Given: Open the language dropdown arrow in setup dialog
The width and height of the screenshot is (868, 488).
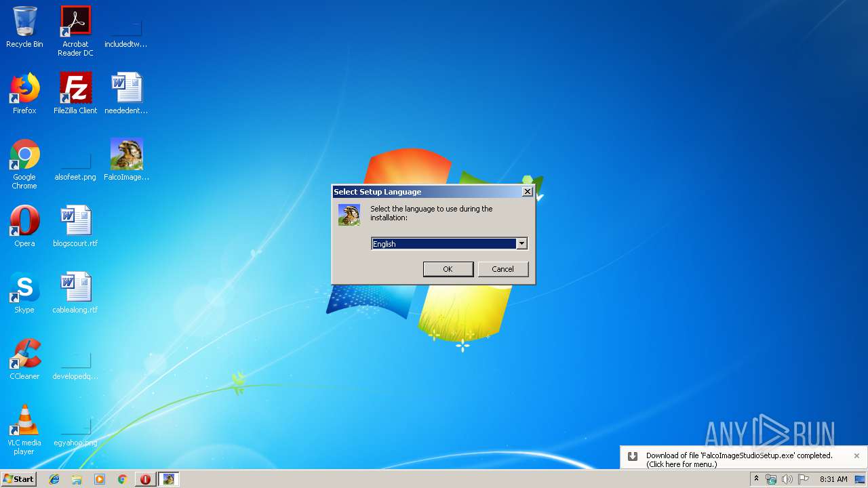Looking at the screenshot, I should (521, 244).
